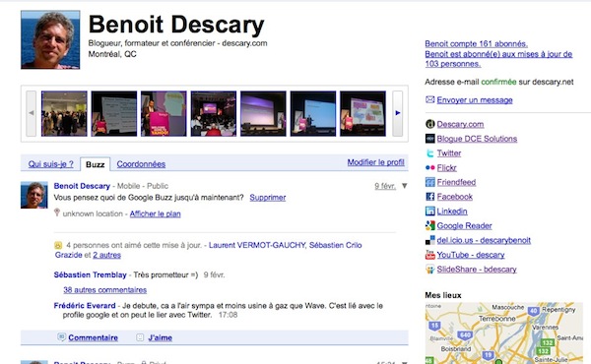Click Benoit Descary author name on buzz post
The height and width of the screenshot is (364, 591).
(82, 186)
